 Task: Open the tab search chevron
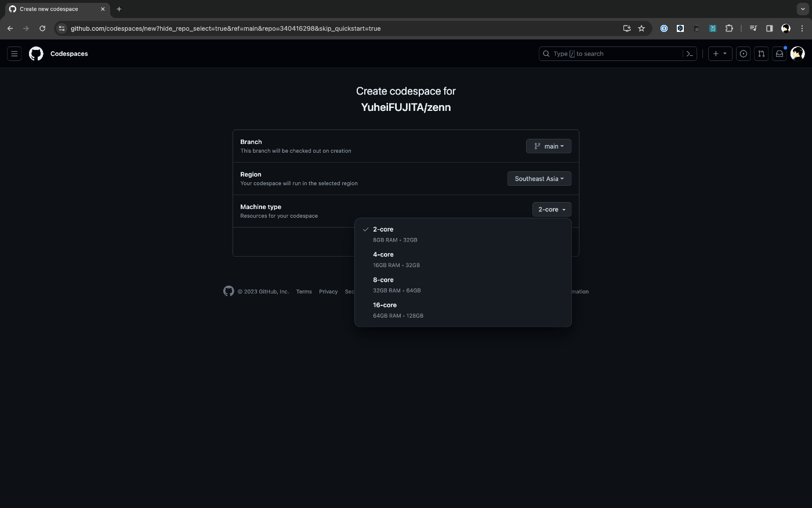pyautogui.click(x=803, y=9)
